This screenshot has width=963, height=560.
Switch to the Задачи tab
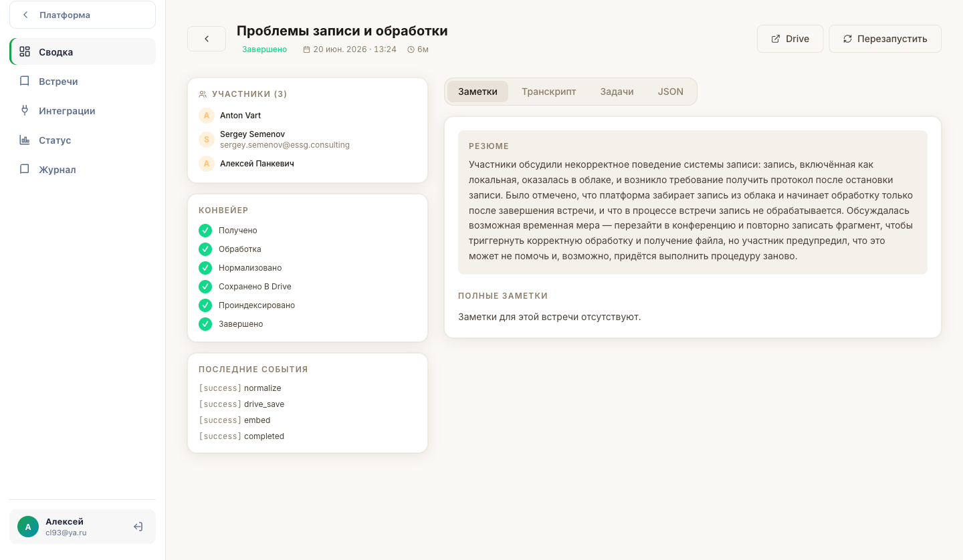point(617,92)
